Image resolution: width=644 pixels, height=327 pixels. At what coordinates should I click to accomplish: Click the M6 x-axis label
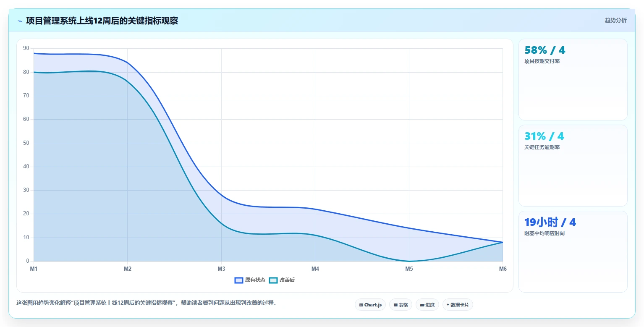pos(503,269)
